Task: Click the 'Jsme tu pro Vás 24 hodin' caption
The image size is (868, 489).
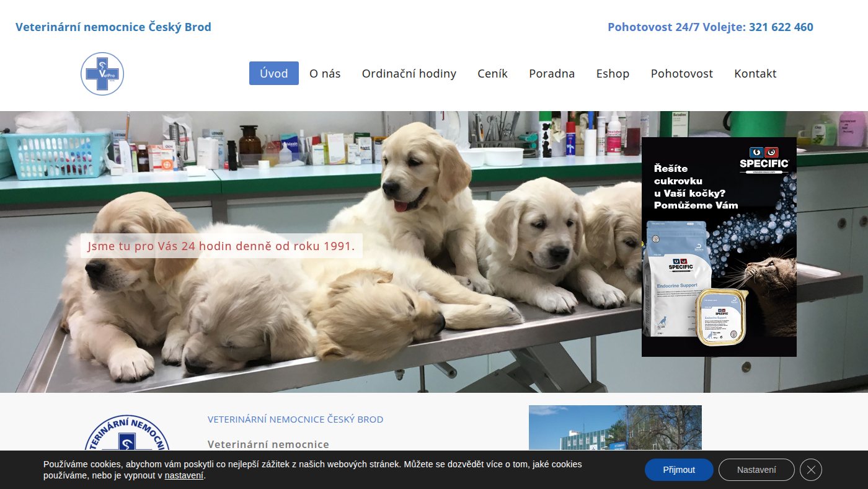Action: (x=221, y=246)
